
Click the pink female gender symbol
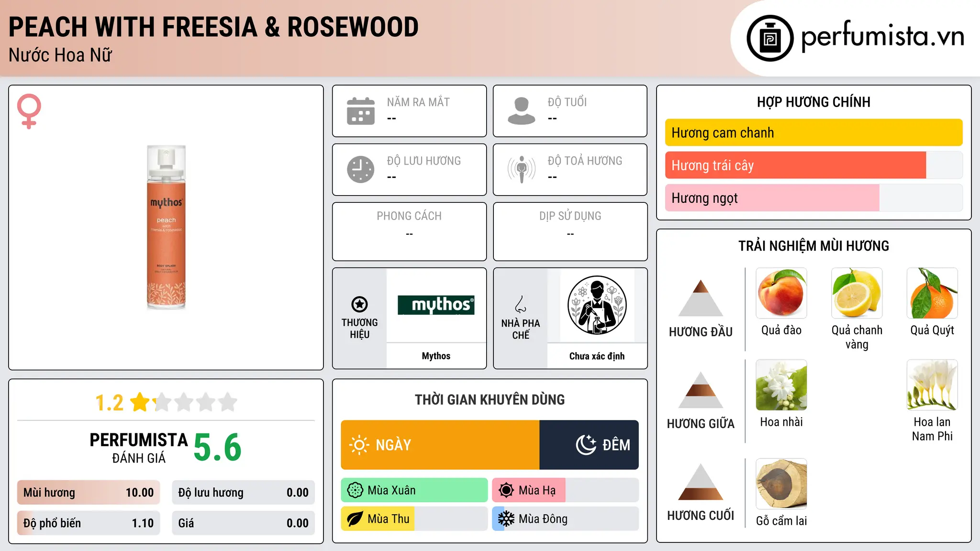pos(29,111)
